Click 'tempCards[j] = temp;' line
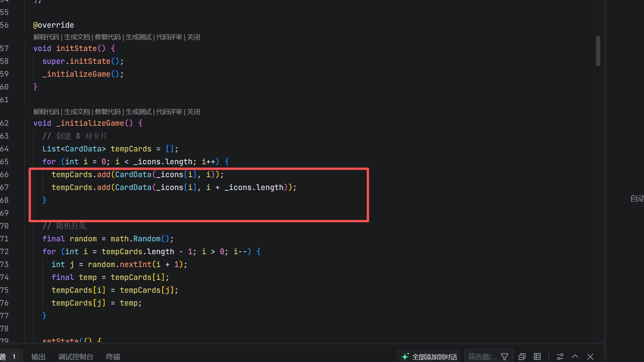644x362 pixels. tap(97, 303)
